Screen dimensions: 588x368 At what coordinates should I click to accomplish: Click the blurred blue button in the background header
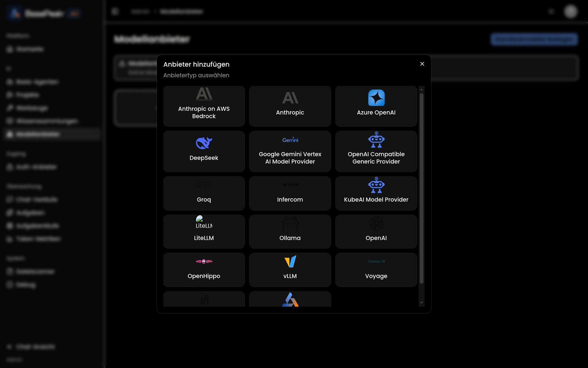(534, 39)
